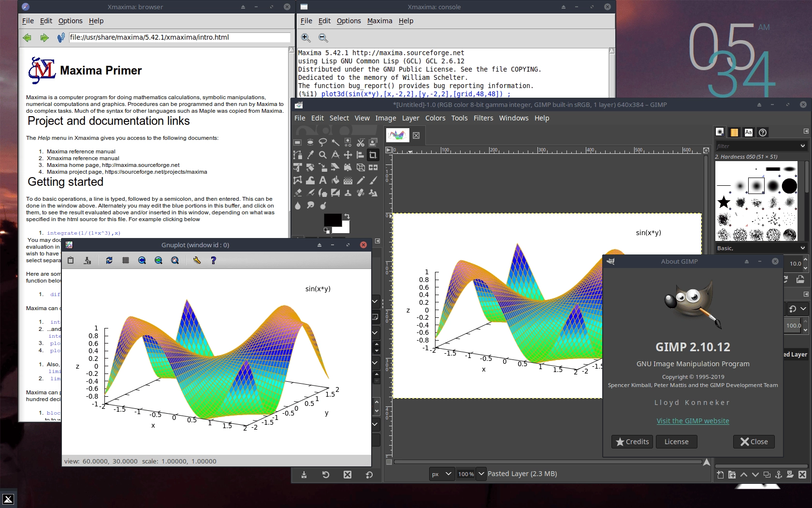812x508 pixels.
Task: Select the Pencil tool
Action: coord(361,180)
